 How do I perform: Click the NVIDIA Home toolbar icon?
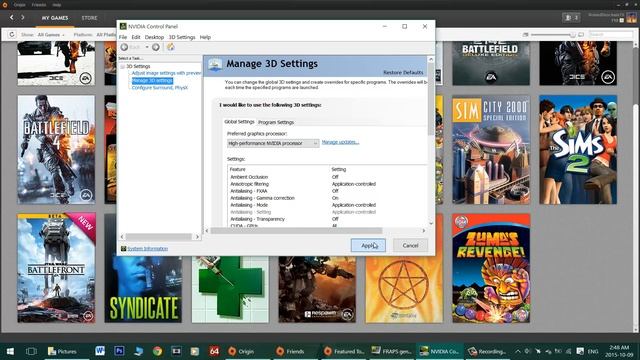click(171, 47)
